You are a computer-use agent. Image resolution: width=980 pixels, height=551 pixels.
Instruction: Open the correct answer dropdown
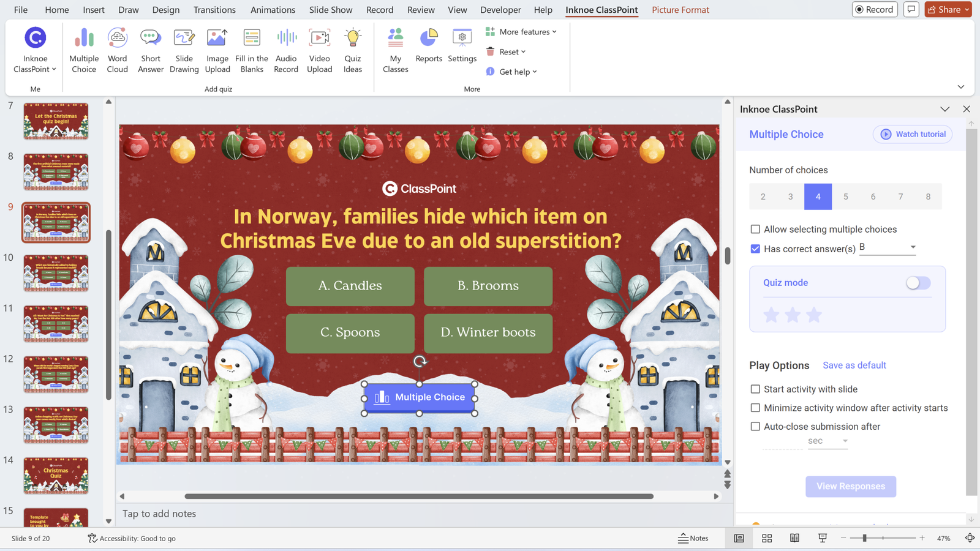[x=912, y=247]
